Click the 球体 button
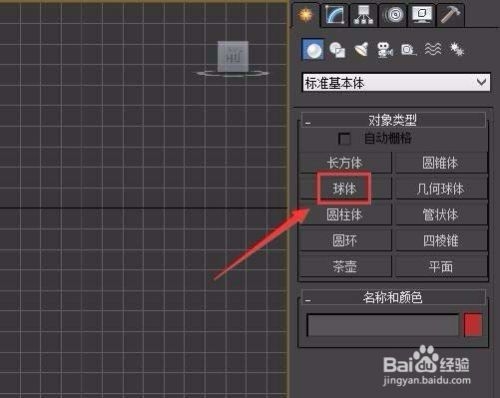 [345, 189]
